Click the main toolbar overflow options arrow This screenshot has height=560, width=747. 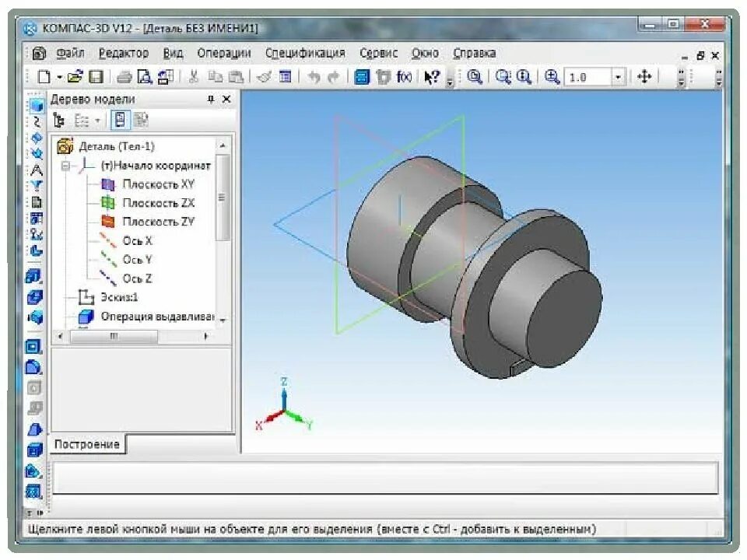tap(449, 82)
